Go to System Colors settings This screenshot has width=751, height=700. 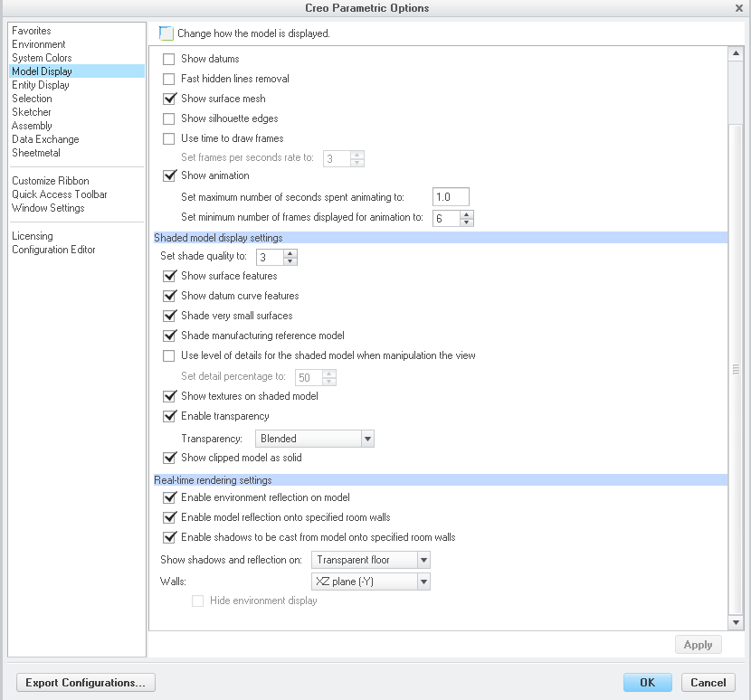click(43, 58)
